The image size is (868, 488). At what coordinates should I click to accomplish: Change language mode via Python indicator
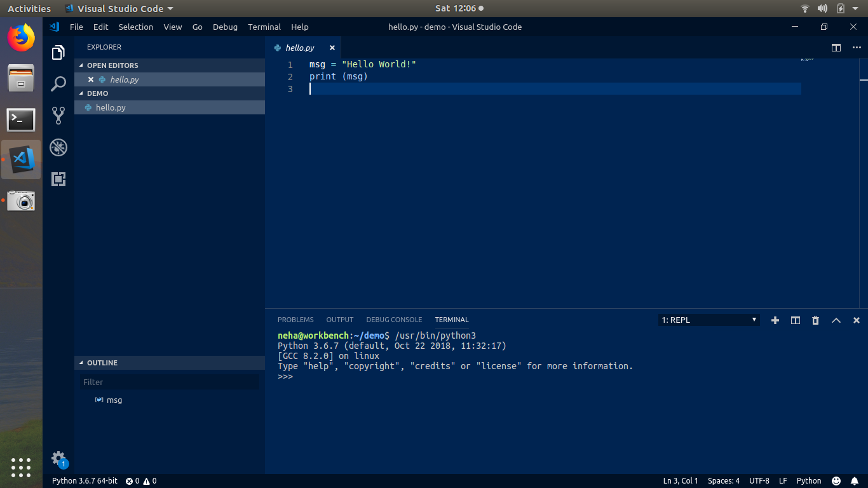809,481
